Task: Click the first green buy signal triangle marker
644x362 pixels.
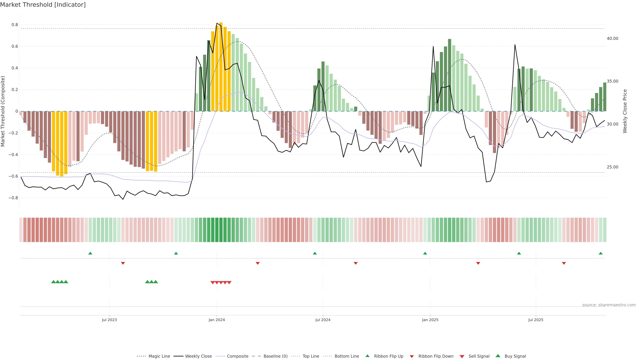Action: tap(53, 282)
